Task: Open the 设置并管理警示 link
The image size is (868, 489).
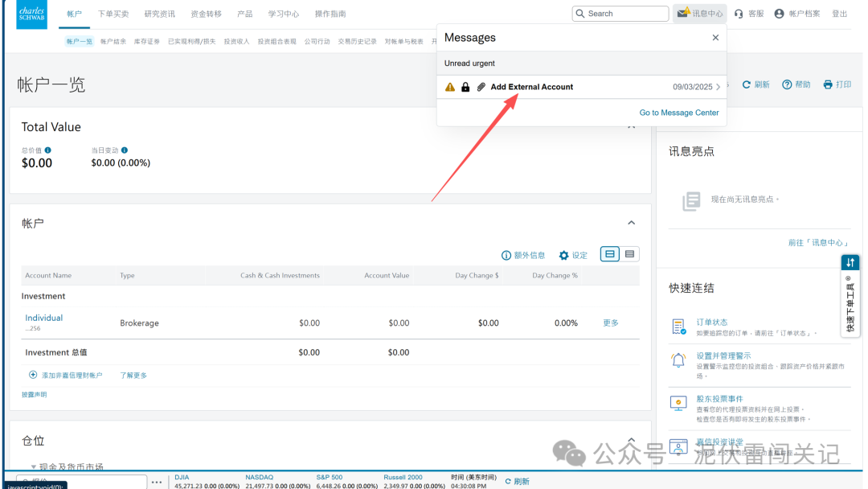Action: click(x=723, y=355)
